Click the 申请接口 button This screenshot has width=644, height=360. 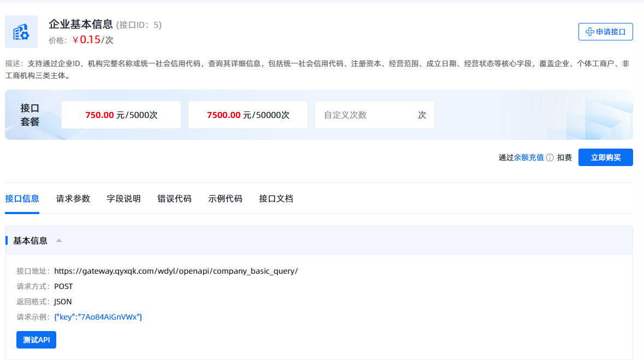coord(605,31)
